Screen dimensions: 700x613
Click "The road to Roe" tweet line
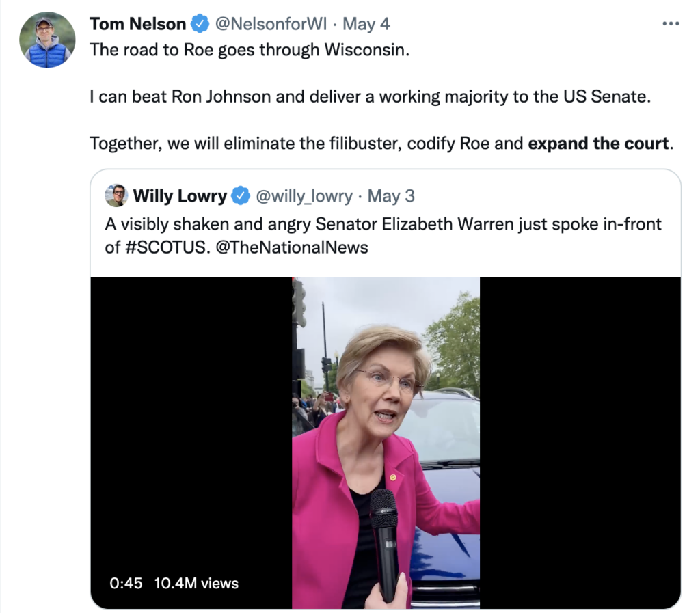pyautogui.click(x=250, y=51)
